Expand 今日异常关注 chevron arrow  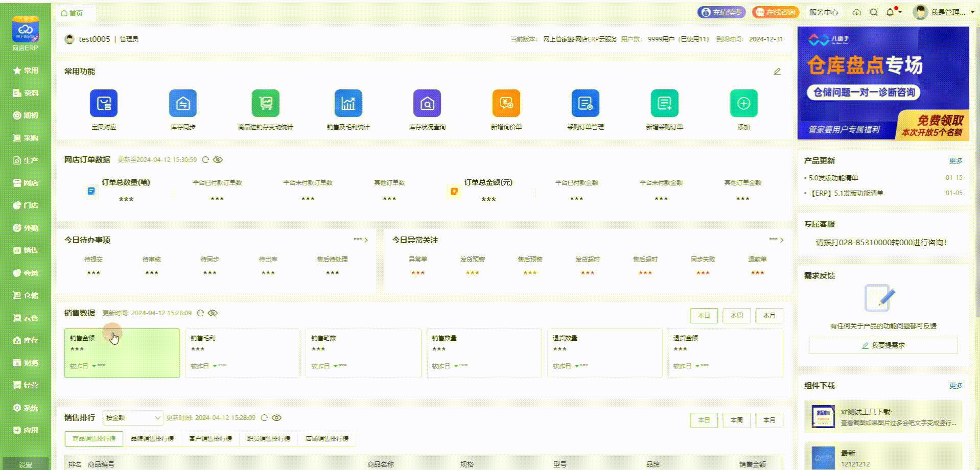click(x=781, y=240)
